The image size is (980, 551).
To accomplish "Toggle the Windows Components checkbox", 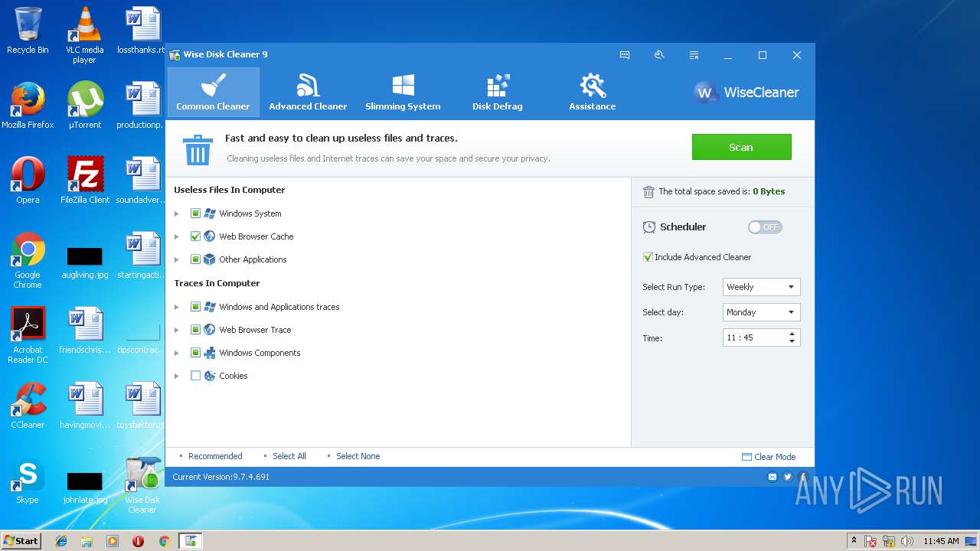I will 195,353.
